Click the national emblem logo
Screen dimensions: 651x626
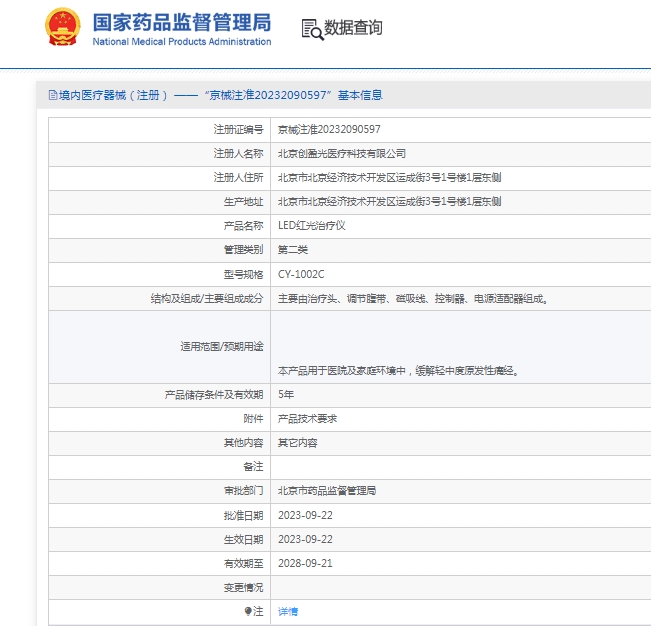62,27
